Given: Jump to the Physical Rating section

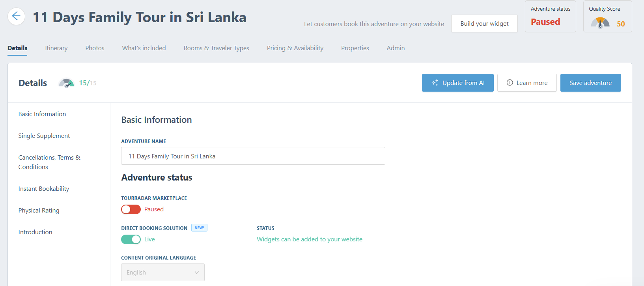Looking at the screenshot, I should pos(39,211).
